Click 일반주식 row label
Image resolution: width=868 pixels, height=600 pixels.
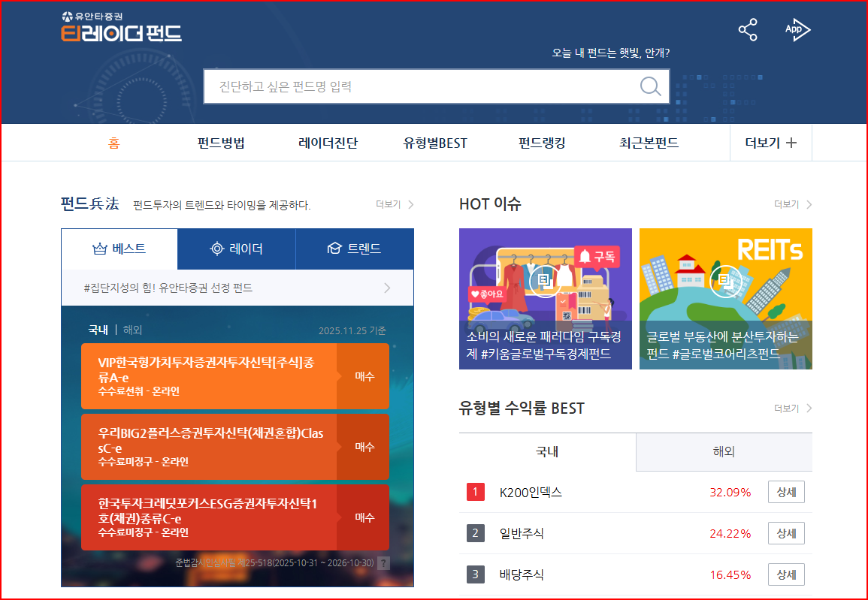click(x=522, y=533)
